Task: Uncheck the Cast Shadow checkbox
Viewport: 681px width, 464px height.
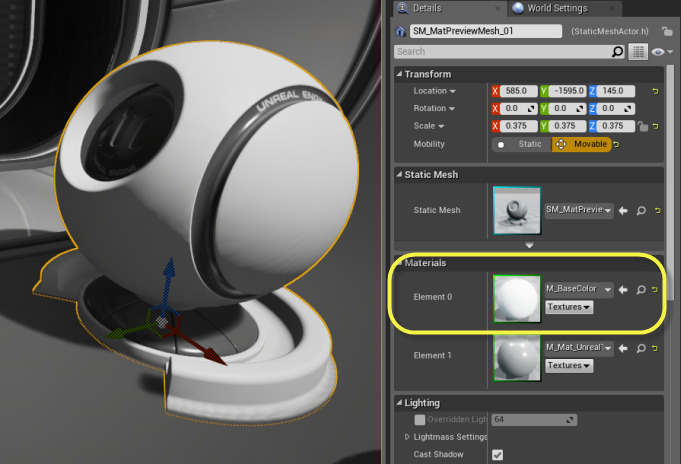Action: pos(498,455)
